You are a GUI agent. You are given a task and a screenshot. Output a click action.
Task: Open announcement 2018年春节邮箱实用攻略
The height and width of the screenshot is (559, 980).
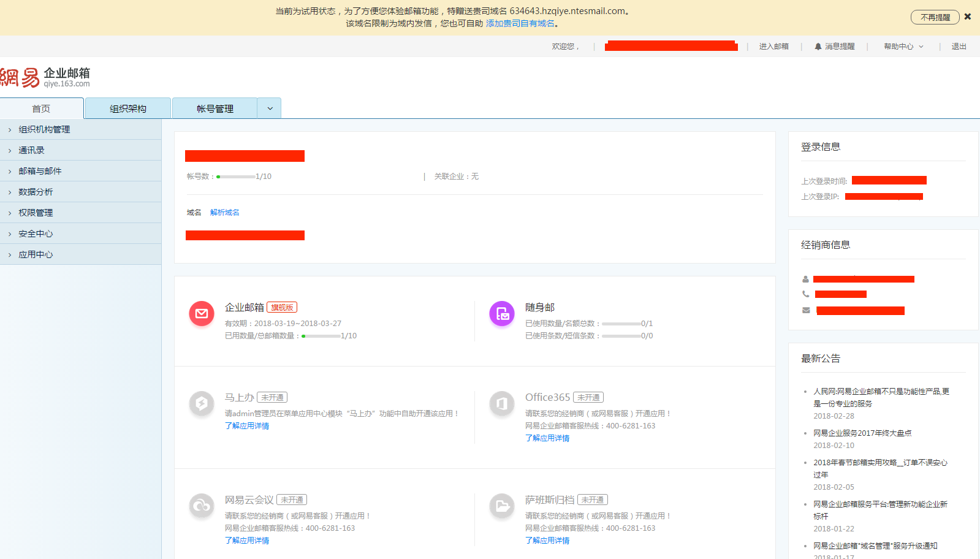pos(881,468)
